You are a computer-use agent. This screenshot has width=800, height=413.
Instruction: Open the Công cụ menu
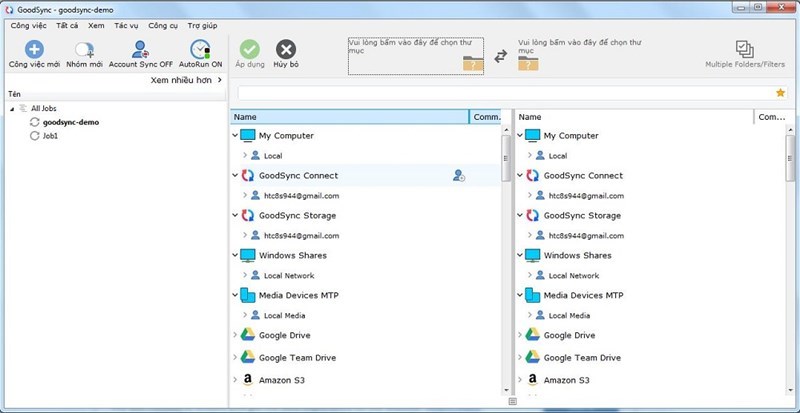click(x=163, y=26)
